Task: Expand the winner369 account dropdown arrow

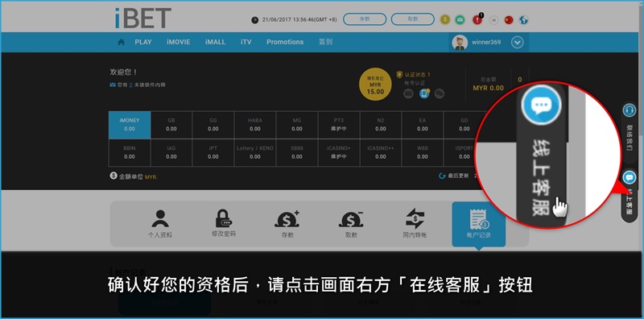Action: (x=517, y=43)
